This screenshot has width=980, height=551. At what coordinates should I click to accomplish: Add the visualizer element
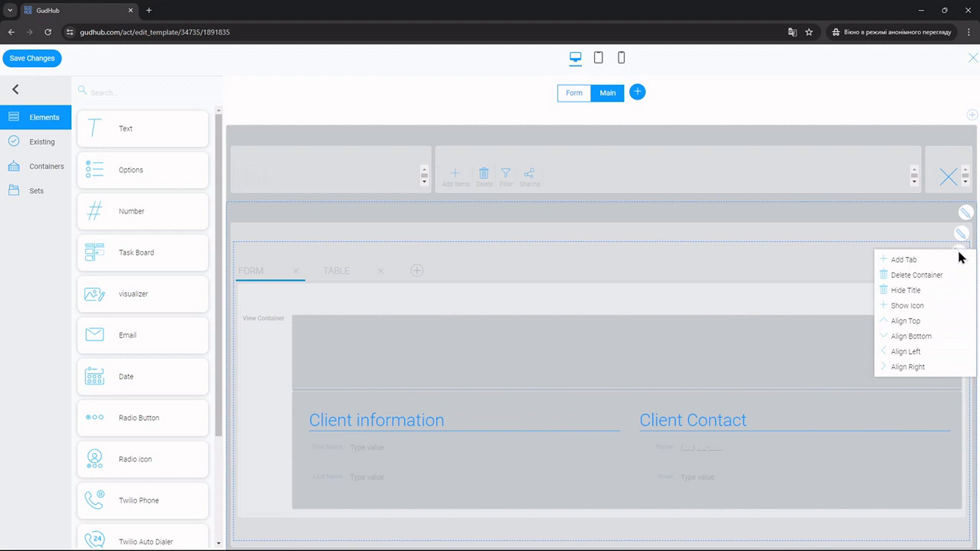click(143, 294)
